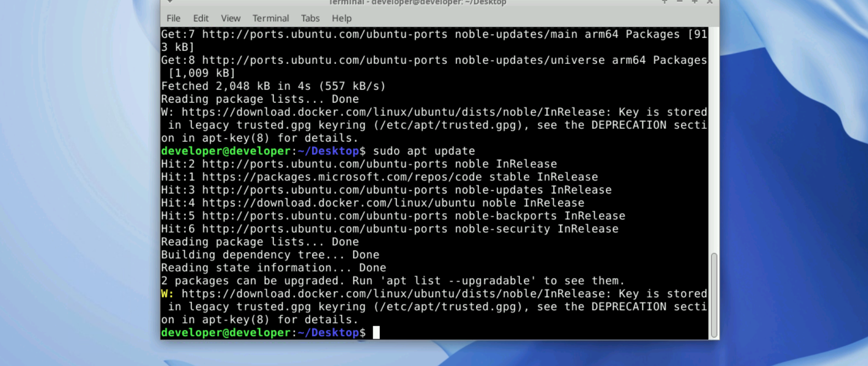This screenshot has width=868, height=366.
Task: Open the View menu
Action: click(231, 18)
